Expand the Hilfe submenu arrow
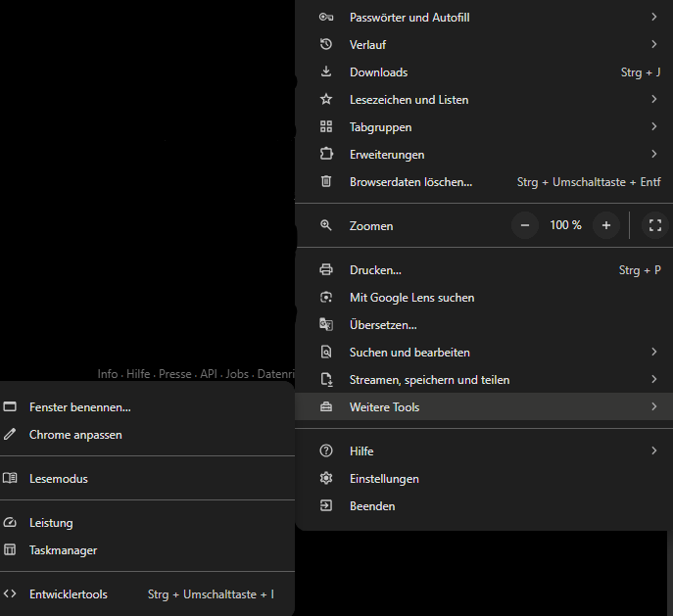Viewport: 673px width, 616px height. (x=653, y=450)
